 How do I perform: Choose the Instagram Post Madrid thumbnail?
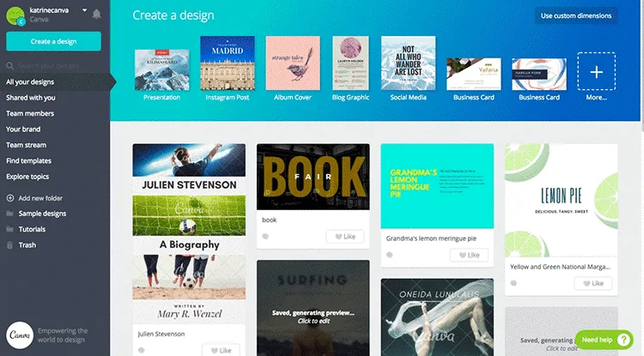228,63
